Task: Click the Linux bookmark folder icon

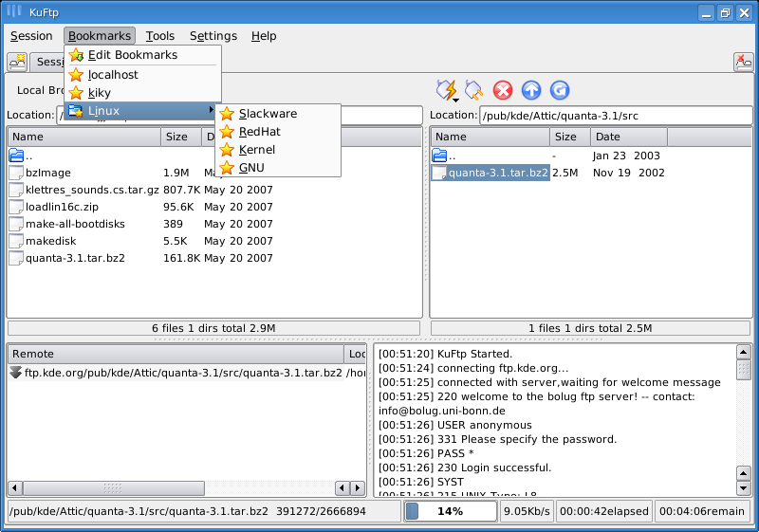Action: [x=76, y=111]
